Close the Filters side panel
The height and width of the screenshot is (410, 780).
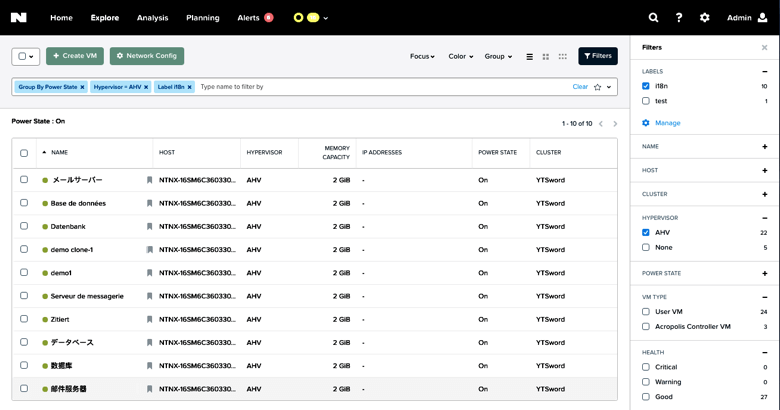765,47
